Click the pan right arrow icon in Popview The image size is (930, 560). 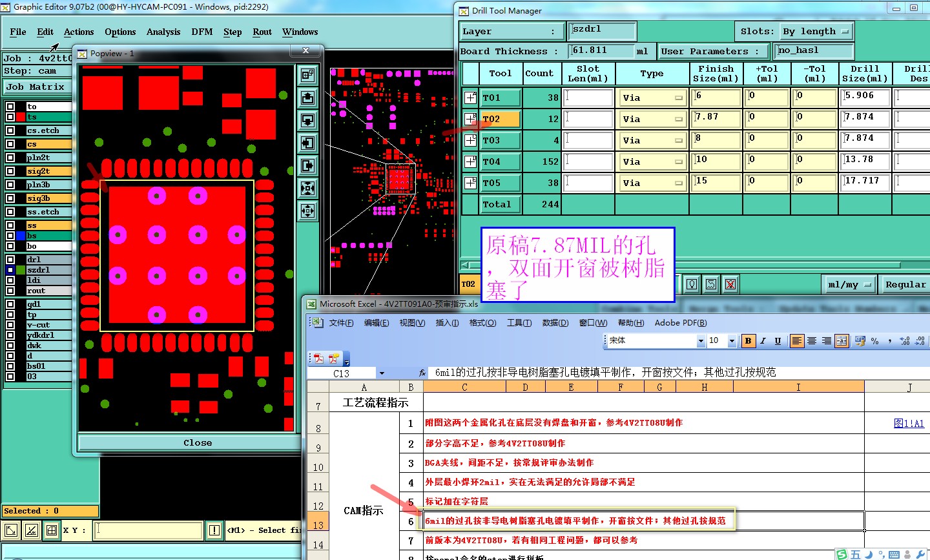click(x=308, y=165)
